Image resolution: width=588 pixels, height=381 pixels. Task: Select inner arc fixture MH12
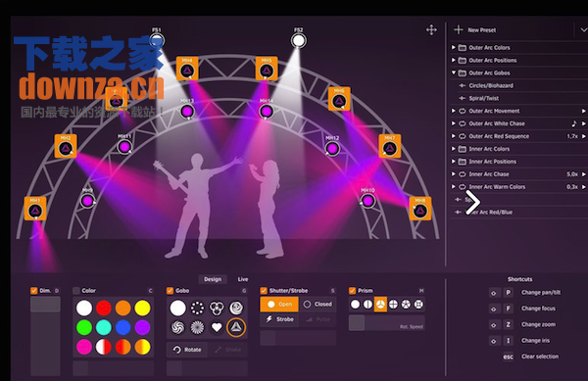click(332, 148)
